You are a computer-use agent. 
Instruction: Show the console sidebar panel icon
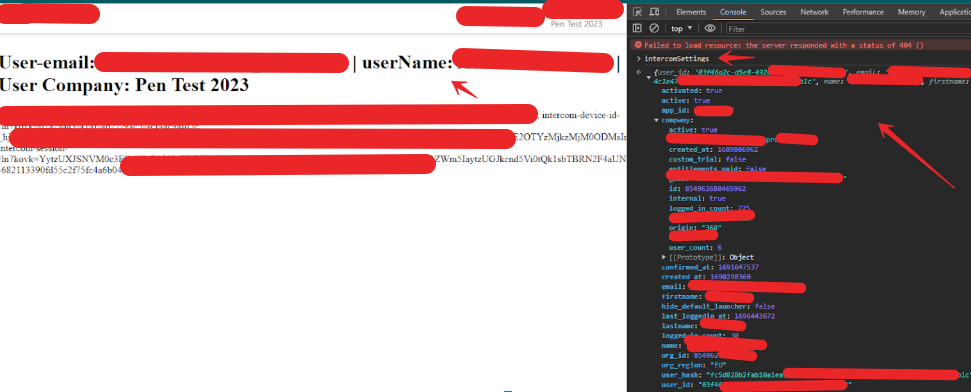click(x=637, y=28)
